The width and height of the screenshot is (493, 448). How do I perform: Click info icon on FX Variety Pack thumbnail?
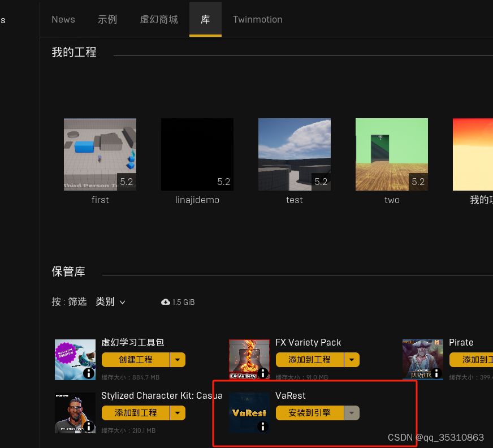coord(263,373)
